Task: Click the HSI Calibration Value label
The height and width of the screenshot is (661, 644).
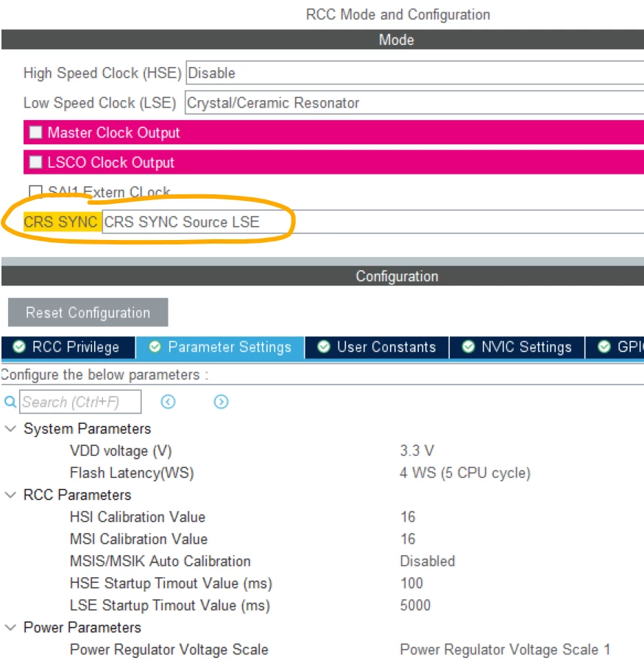Action: 138,517
